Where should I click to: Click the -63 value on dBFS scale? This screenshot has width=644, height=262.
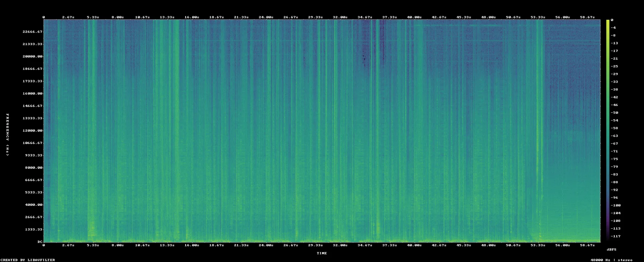point(614,136)
